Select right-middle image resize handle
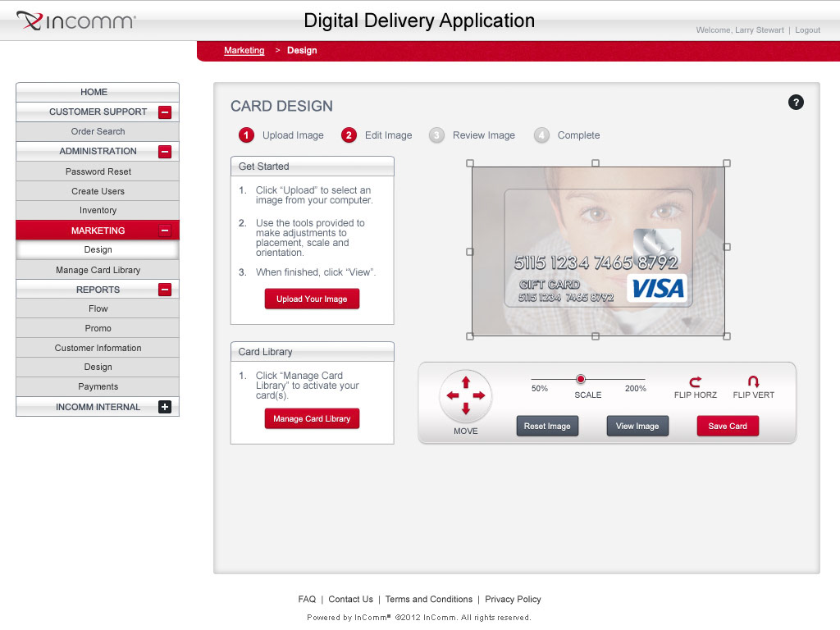 point(727,247)
